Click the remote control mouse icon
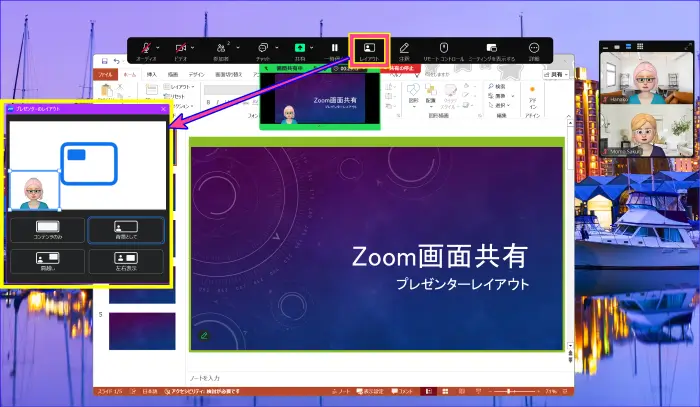The height and width of the screenshot is (407, 700). [443, 48]
